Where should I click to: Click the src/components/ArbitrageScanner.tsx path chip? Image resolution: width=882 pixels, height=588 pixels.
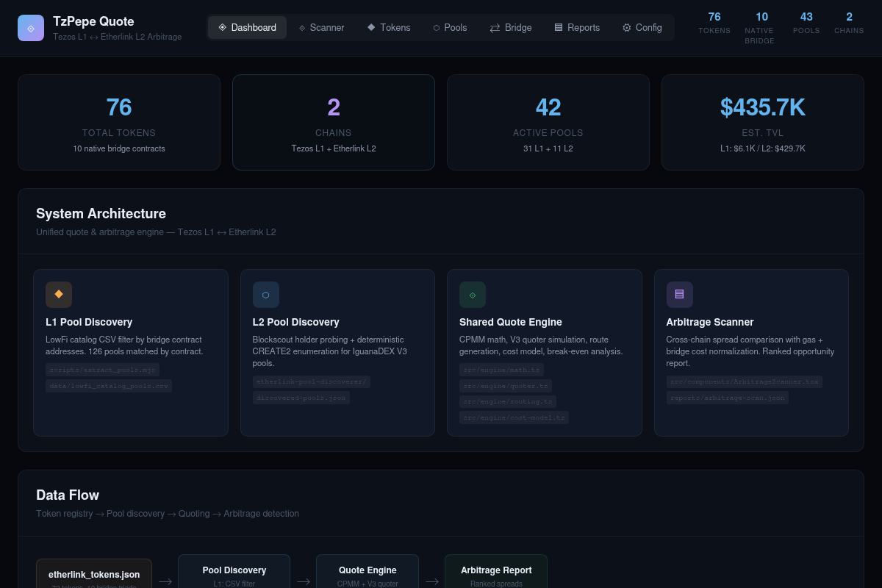[x=745, y=381]
